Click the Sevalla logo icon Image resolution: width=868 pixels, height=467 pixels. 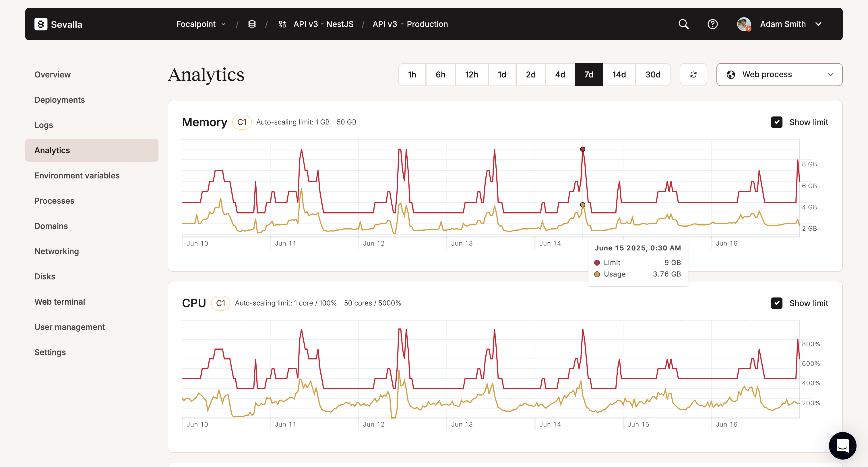coord(41,24)
